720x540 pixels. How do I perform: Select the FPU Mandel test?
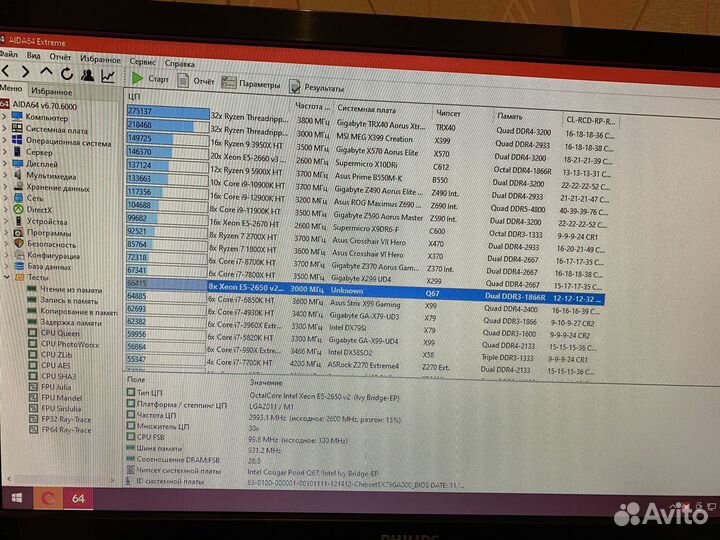click(x=62, y=398)
